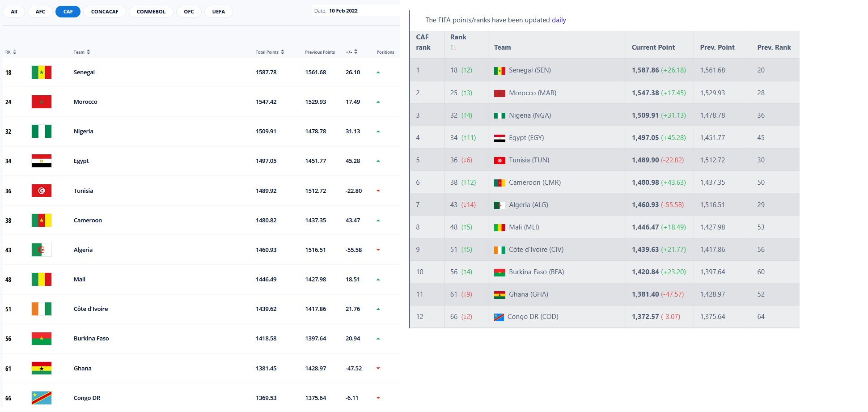Click the Nigeria (NGA) small flag in right table
The height and width of the screenshot is (412, 868).
click(x=500, y=115)
